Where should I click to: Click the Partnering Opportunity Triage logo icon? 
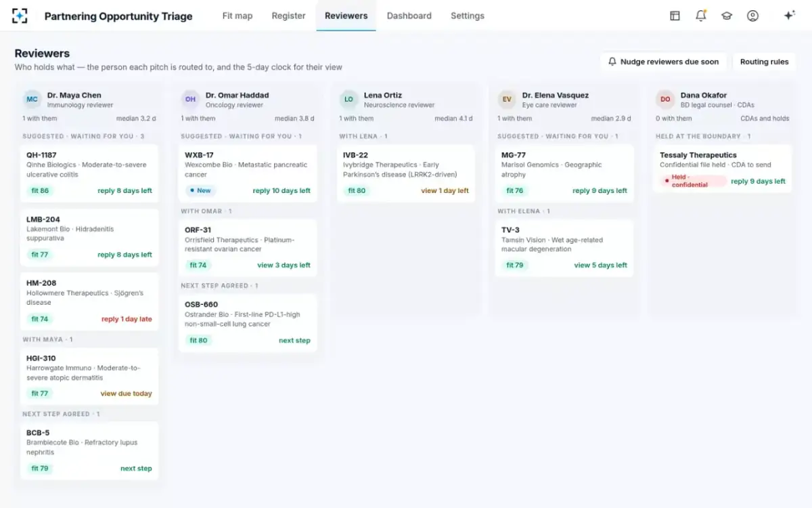[x=20, y=16]
